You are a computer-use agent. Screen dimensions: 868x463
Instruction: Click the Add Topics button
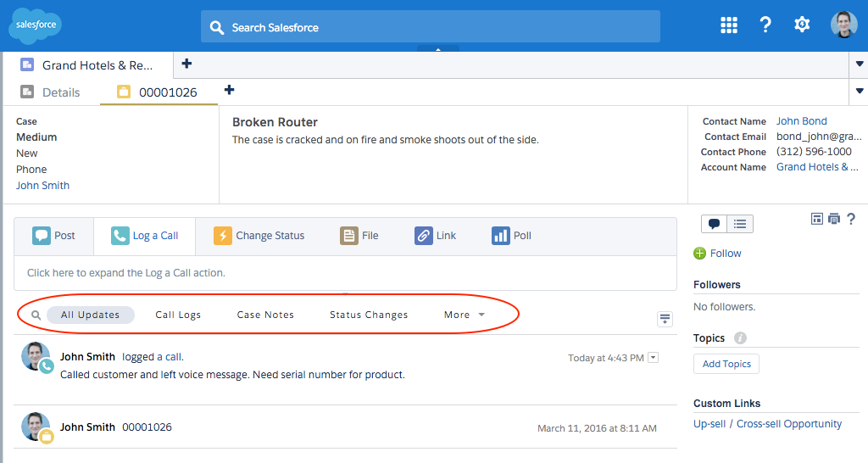tap(726, 364)
